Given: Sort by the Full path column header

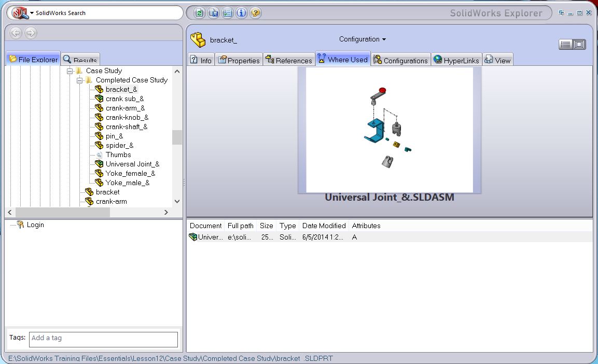Looking at the screenshot, I should pos(240,226).
